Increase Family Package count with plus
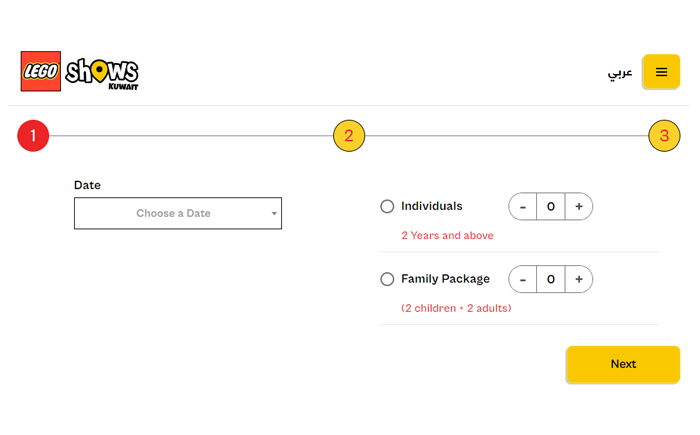700x435 pixels. click(x=579, y=279)
